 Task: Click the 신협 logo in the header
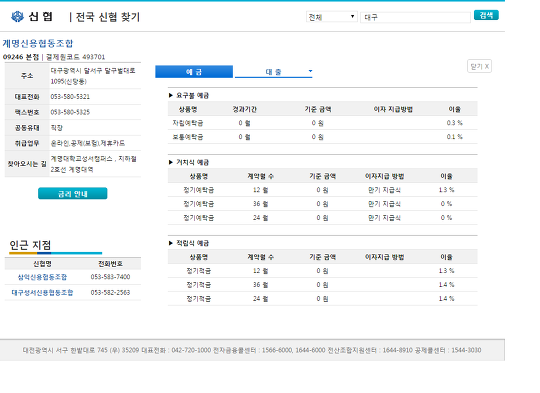pos(32,16)
